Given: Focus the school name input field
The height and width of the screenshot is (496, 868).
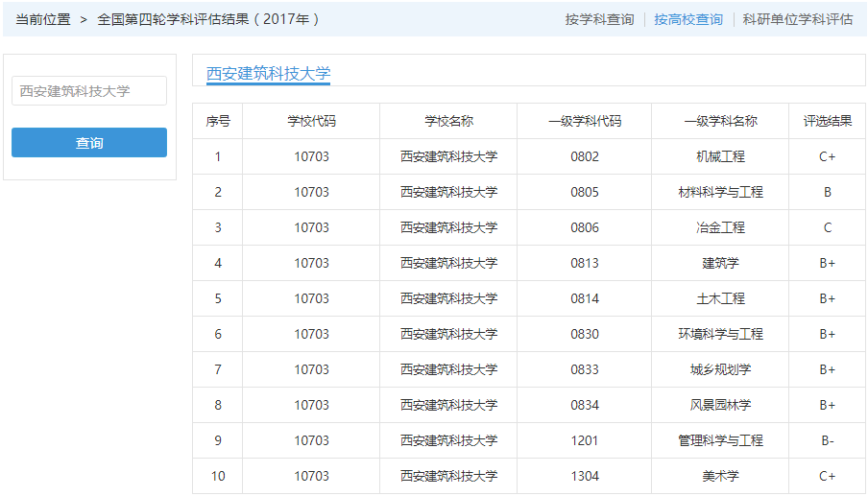Looking at the screenshot, I should pyautogui.click(x=89, y=91).
